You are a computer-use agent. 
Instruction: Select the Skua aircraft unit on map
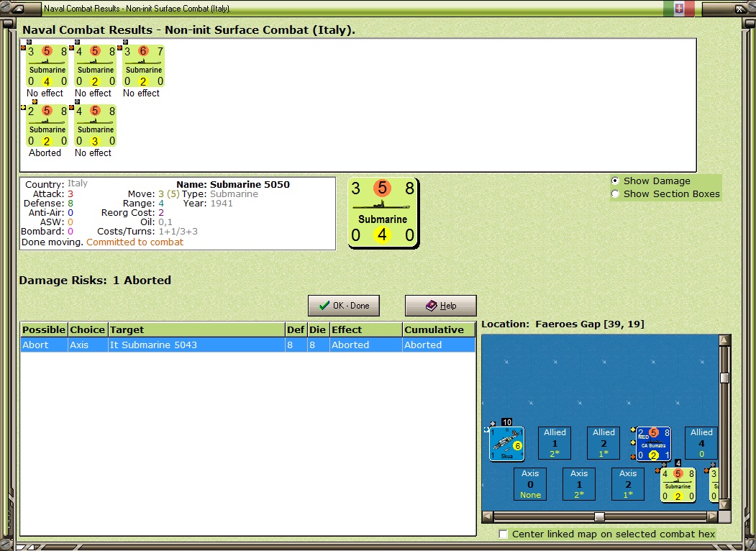coord(506,444)
